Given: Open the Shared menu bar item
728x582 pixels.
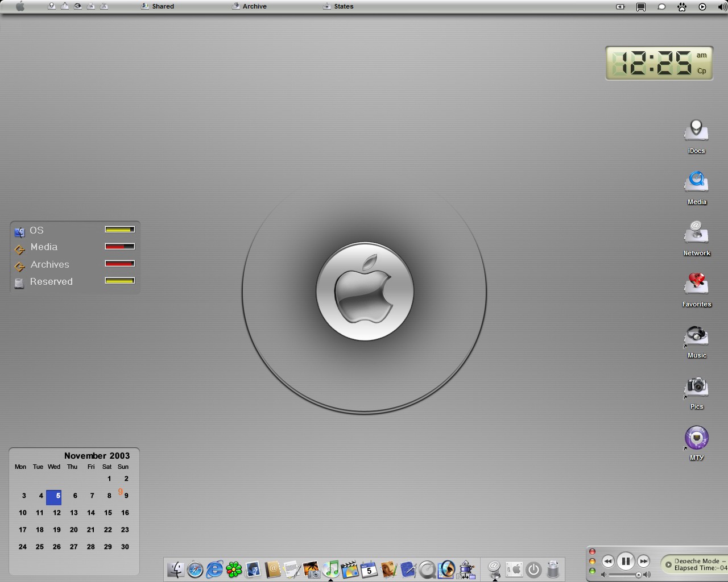Looking at the screenshot, I should (158, 6).
